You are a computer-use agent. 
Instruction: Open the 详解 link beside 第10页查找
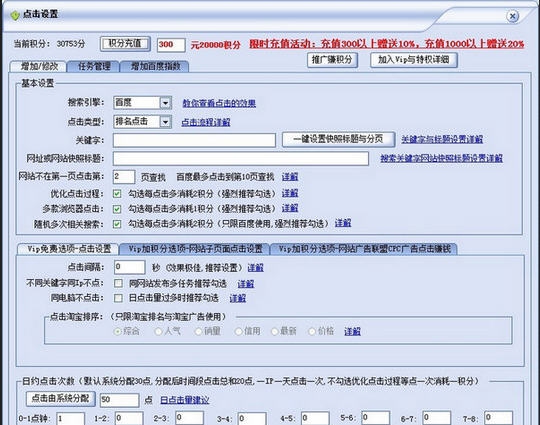pyautogui.click(x=290, y=177)
